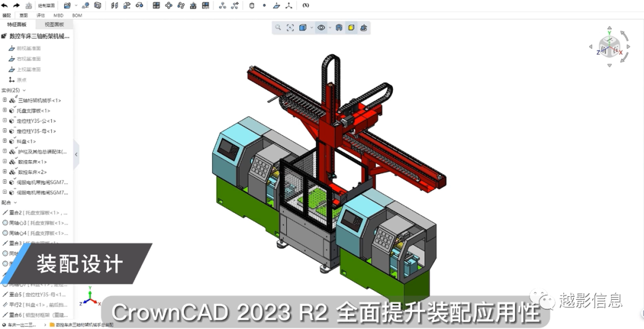Image resolution: width=644 pixels, height=329 pixels.
Task: Click the reference plane icon in toolbar
Action: point(277,5)
